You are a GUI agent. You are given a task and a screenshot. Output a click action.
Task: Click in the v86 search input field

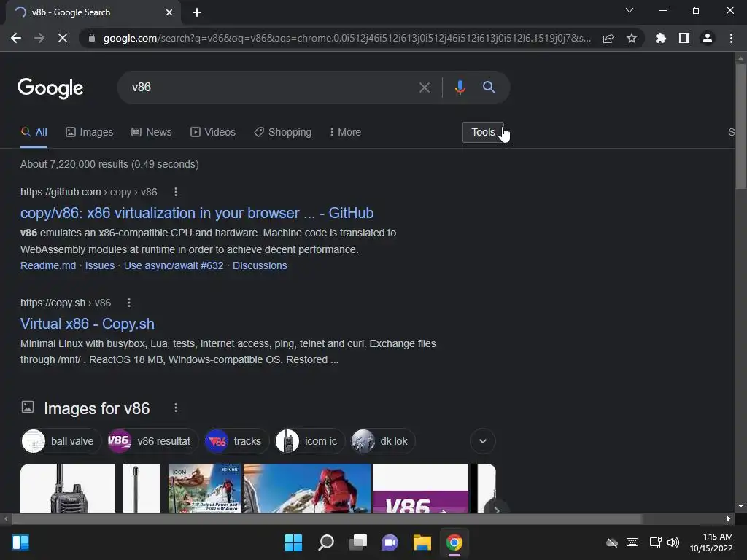(x=271, y=87)
